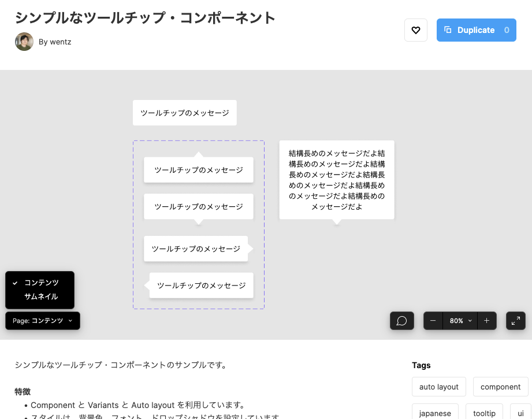Screen dimensions: 532x419
Task: Open the Page: コンテンツ selector
Action: pos(42,321)
